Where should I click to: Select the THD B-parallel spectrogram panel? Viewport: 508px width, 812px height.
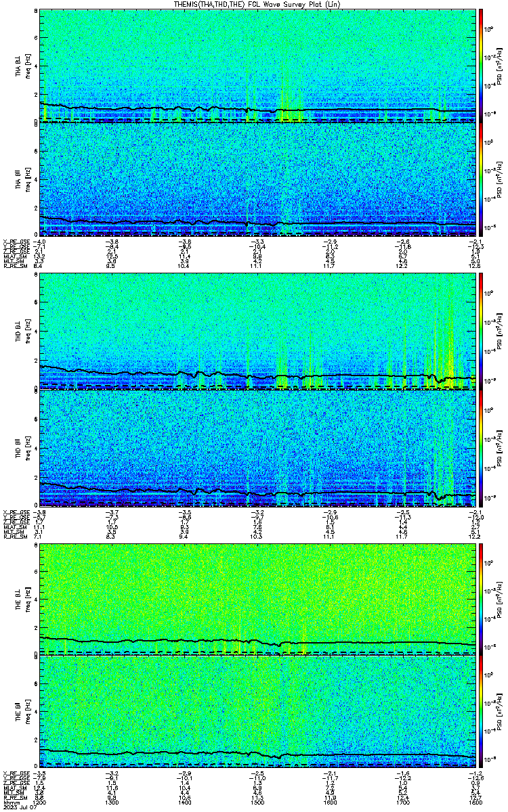pyautogui.click(x=257, y=447)
